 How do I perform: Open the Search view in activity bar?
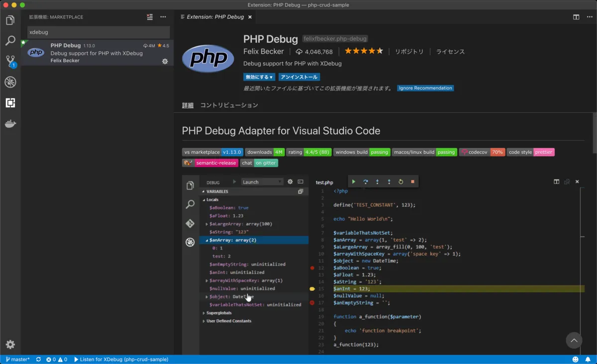click(x=10, y=41)
